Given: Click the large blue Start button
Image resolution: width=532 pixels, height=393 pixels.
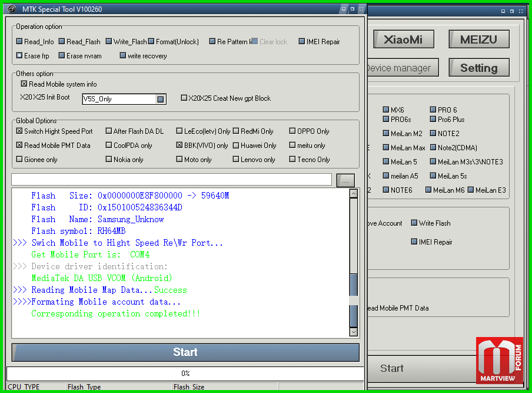Looking at the screenshot, I should (185, 352).
